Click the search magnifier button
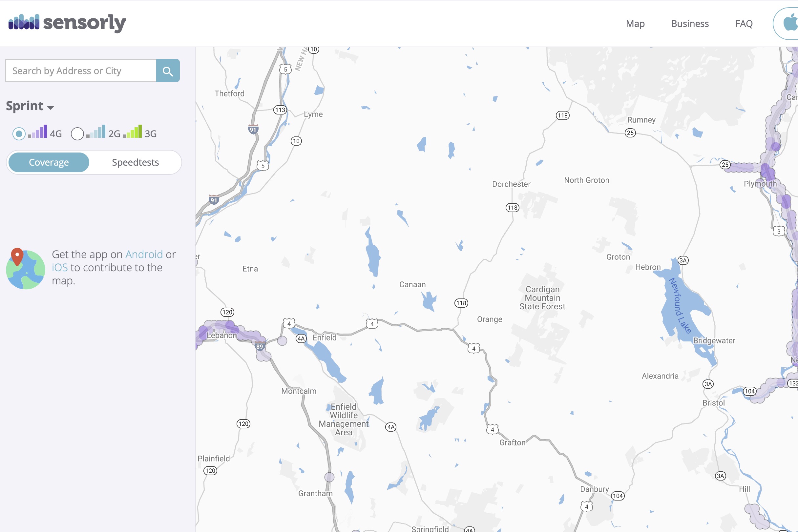The height and width of the screenshot is (532, 798). [x=168, y=71]
